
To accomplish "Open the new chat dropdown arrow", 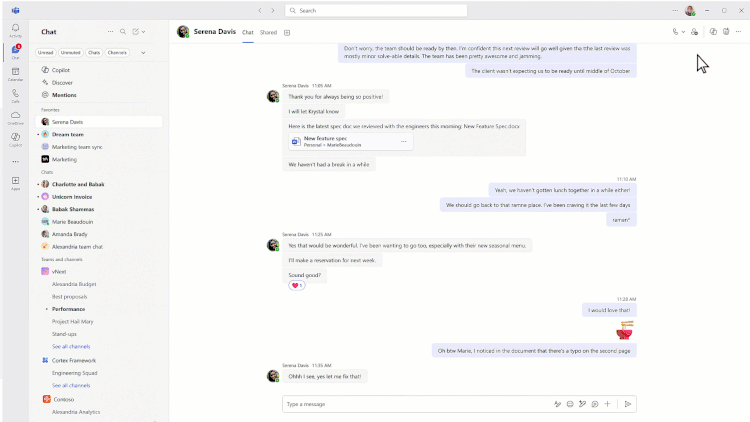I will 143,32.
